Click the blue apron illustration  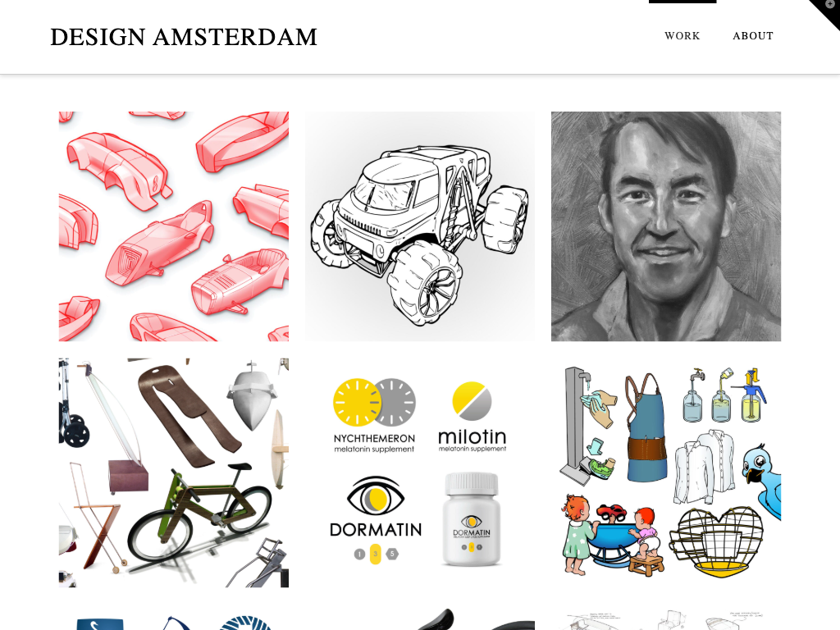647,427
